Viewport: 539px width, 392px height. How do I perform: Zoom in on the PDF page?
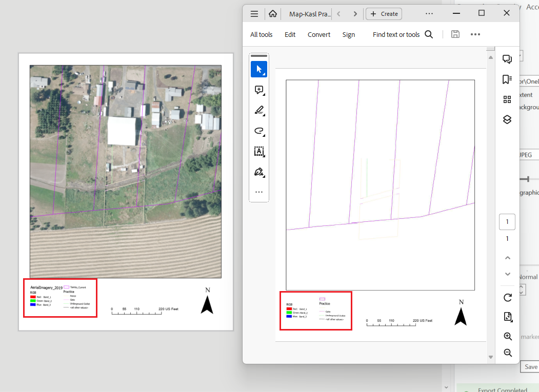(x=508, y=336)
